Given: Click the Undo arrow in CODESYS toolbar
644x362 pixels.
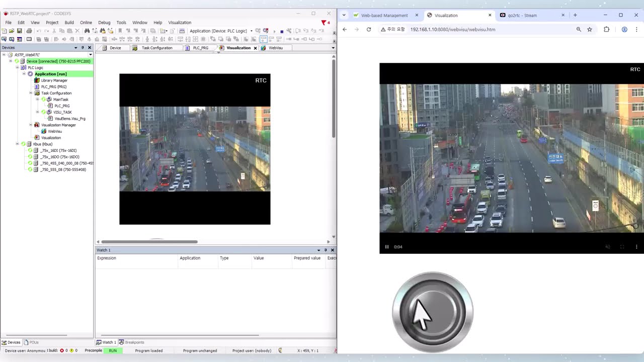Looking at the screenshot, I should (x=39, y=31).
